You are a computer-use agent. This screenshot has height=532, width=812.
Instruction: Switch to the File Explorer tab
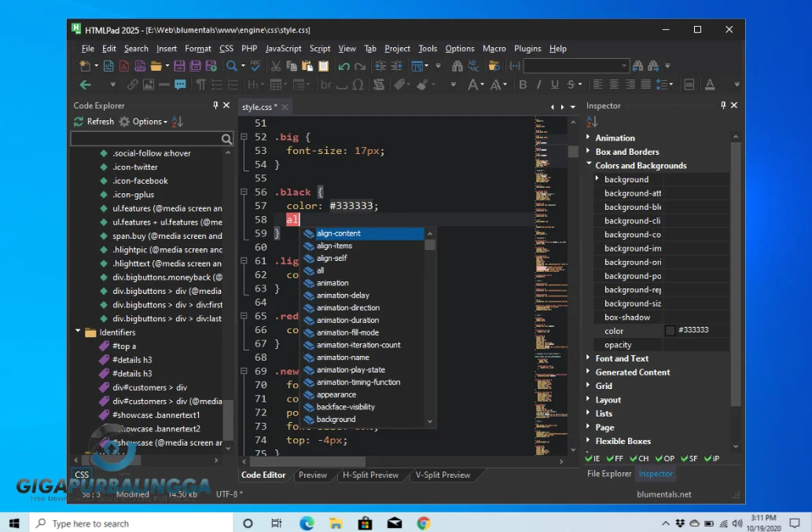[609, 474]
